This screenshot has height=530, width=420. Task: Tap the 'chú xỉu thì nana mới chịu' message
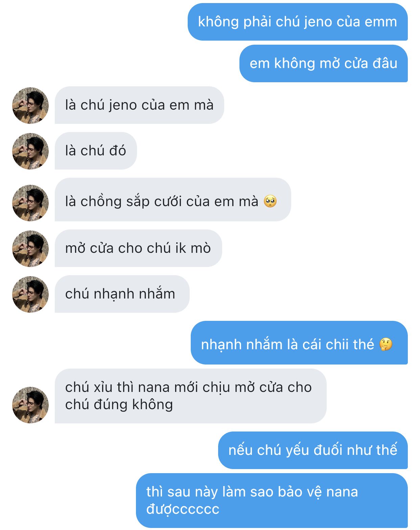tap(191, 396)
